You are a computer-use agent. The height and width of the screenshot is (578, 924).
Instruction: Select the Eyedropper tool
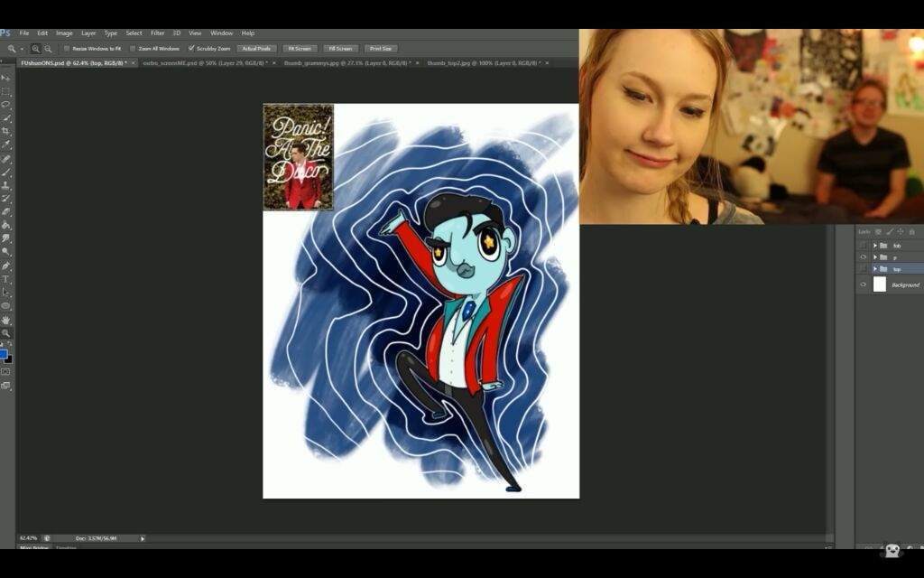6,144
